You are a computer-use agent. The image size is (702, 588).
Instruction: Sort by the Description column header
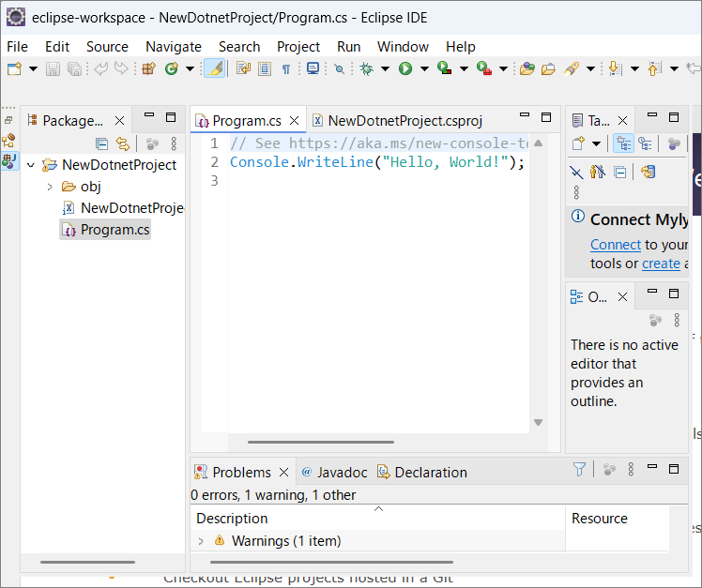click(378, 519)
